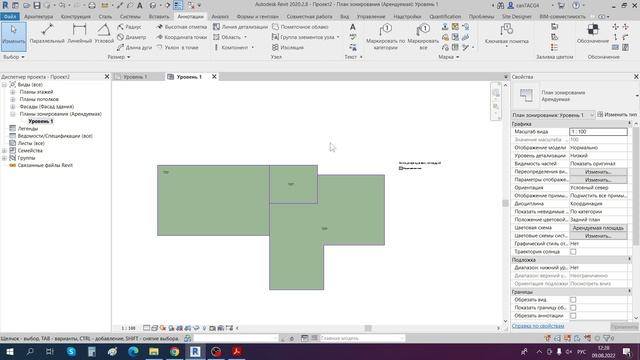This screenshot has height=360, width=640.
Task: Select the Text (A) tool
Action: (353, 27)
